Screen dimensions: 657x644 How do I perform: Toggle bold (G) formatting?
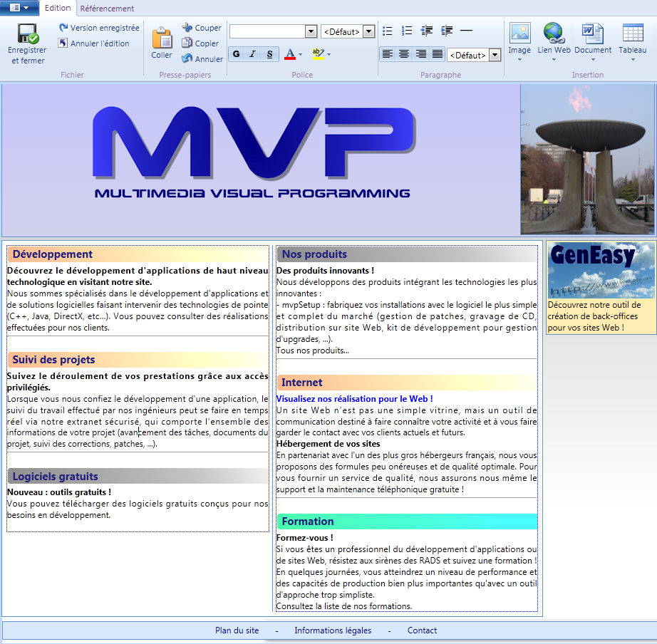tap(237, 54)
